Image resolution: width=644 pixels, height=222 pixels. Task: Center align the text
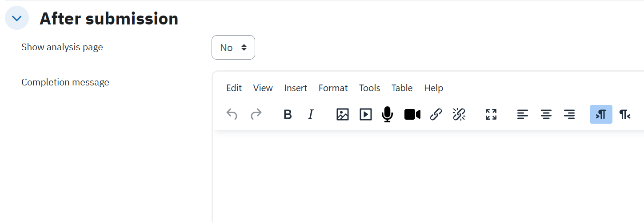click(x=546, y=114)
